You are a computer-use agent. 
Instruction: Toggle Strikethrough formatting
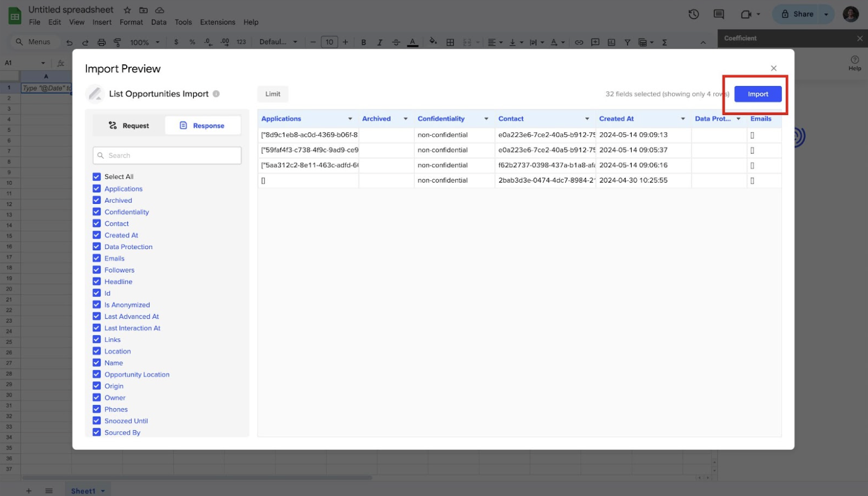(x=396, y=42)
